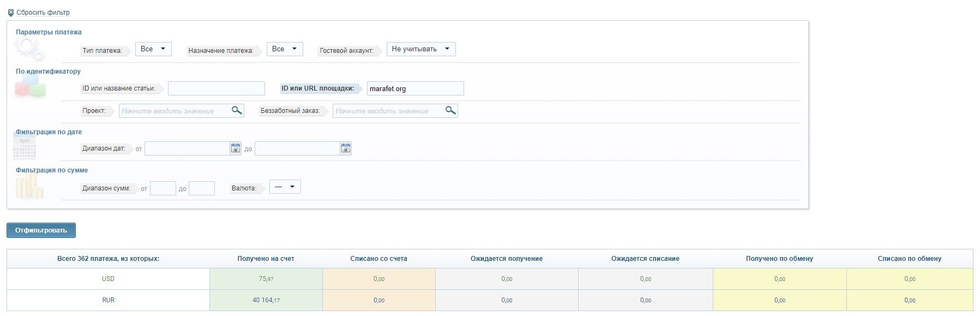Expand the payment purpose dropdown
The width and height of the screenshot is (980, 316).
click(285, 49)
